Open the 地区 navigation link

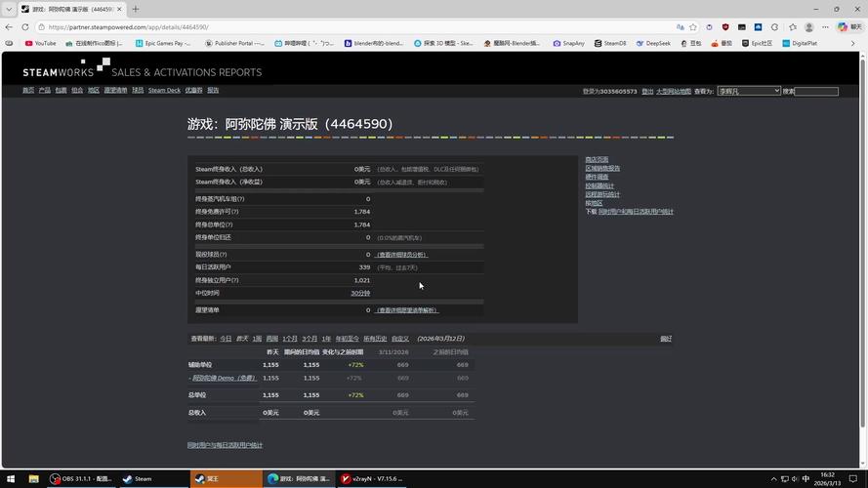point(94,90)
